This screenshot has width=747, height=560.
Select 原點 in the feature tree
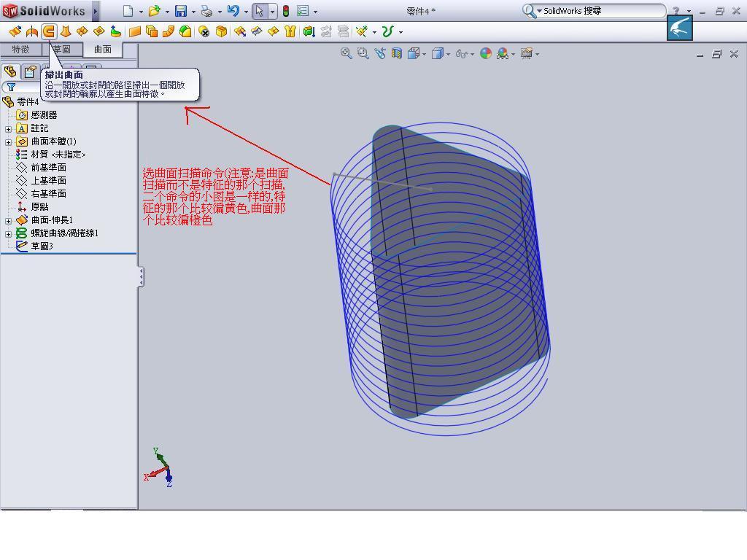pyautogui.click(x=32, y=206)
